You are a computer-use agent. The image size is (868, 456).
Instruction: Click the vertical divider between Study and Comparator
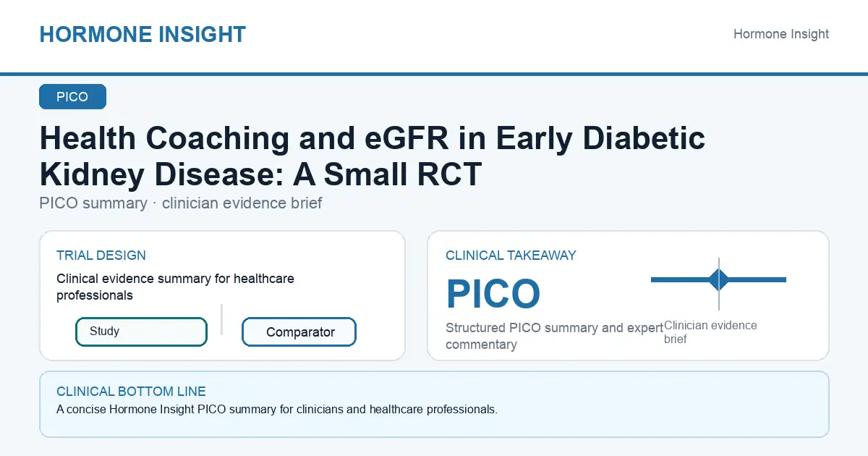click(x=221, y=319)
